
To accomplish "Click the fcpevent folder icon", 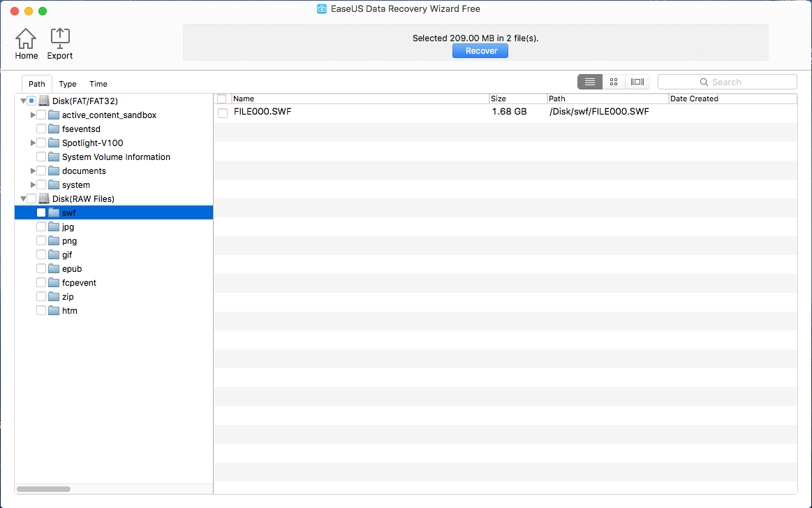I will (54, 282).
